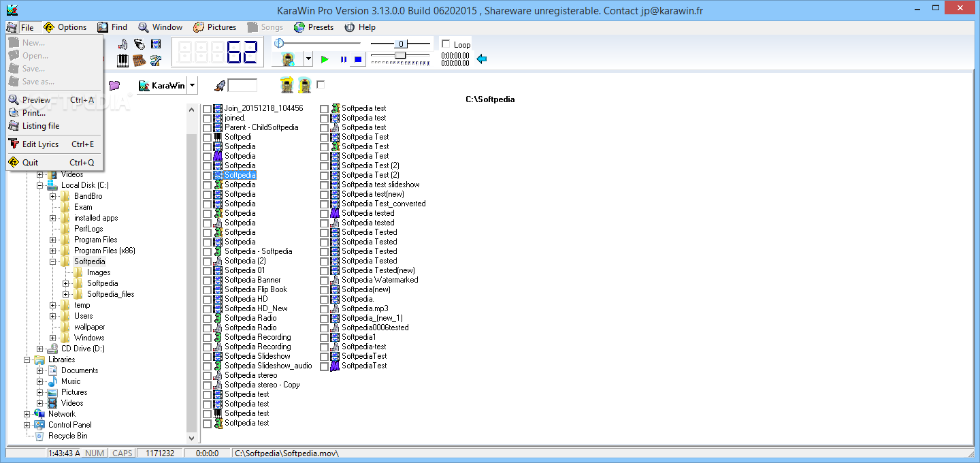Open the dropdown arrow beside jukebox button
Viewport: 980px width, 463px height.
point(308,59)
